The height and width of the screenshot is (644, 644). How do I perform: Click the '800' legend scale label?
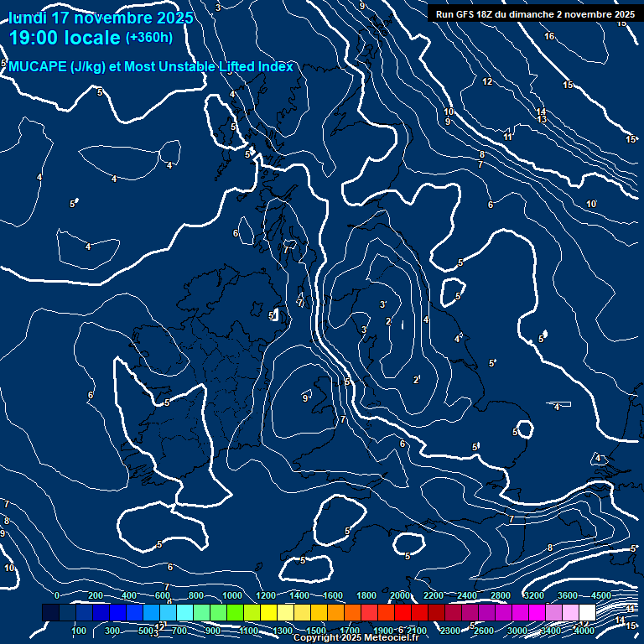(196, 595)
